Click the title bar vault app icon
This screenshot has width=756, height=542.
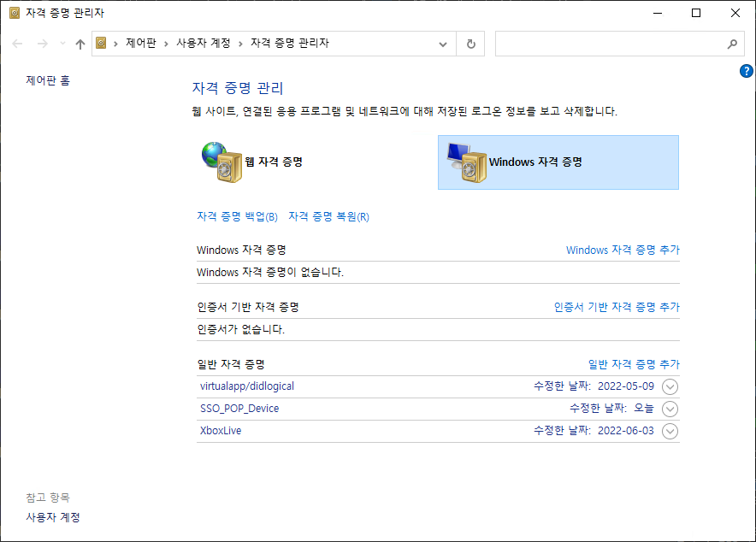coord(15,13)
